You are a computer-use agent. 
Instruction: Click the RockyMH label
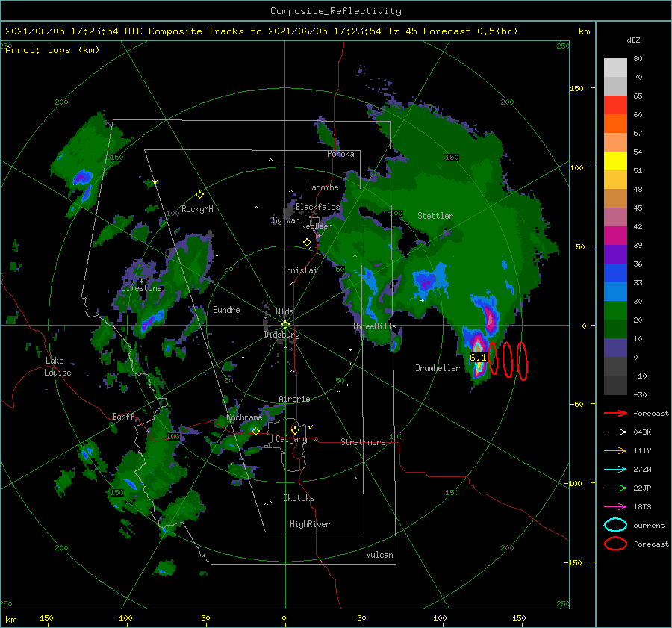point(197,209)
